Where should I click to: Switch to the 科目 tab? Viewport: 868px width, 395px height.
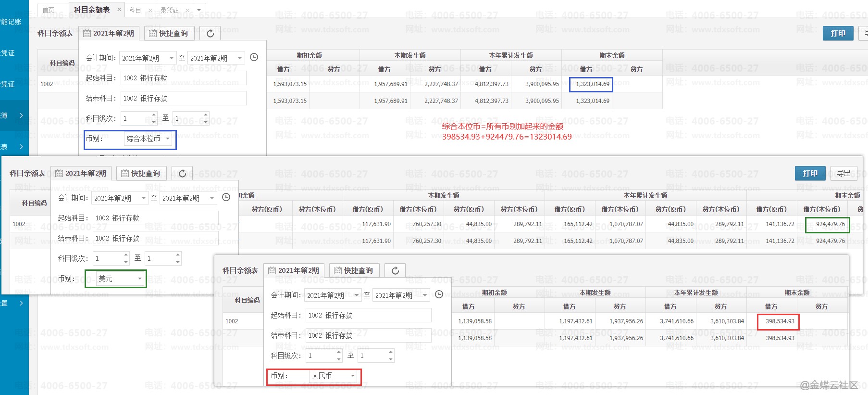click(x=135, y=10)
